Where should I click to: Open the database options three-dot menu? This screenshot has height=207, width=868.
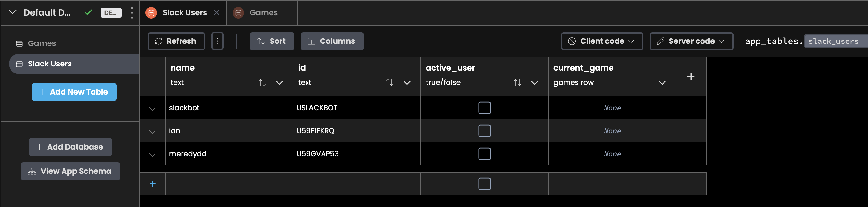132,13
